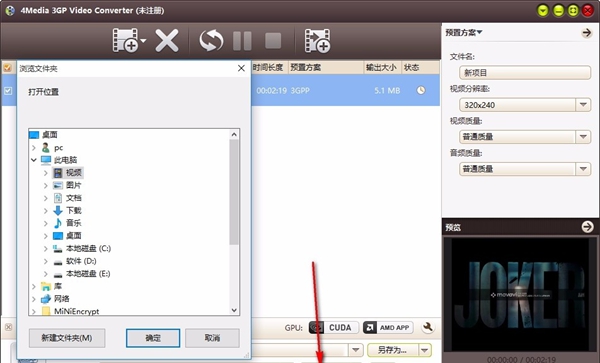This screenshot has width=600, height=363.
Task: Select the 下载 folder
Action: click(x=73, y=210)
